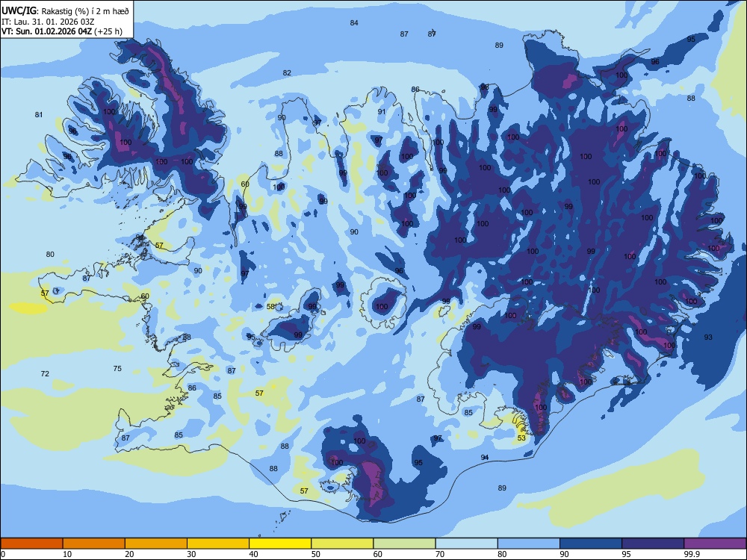Click the map value '93' off the east coast
Viewport: 747px width, 560px height.
tap(708, 337)
